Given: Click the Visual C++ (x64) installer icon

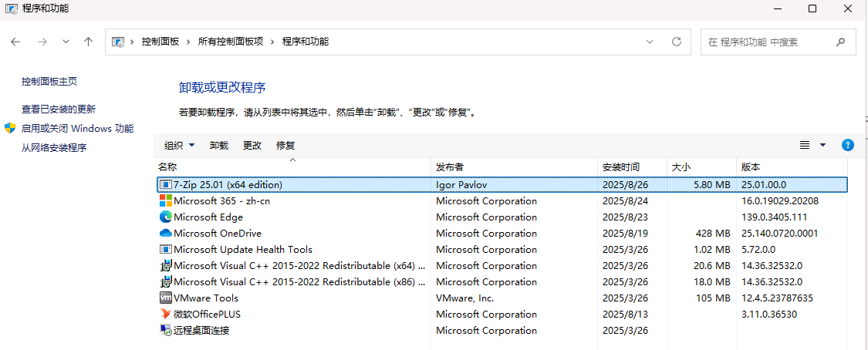Looking at the screenshot, I should [x=166, y=265].
